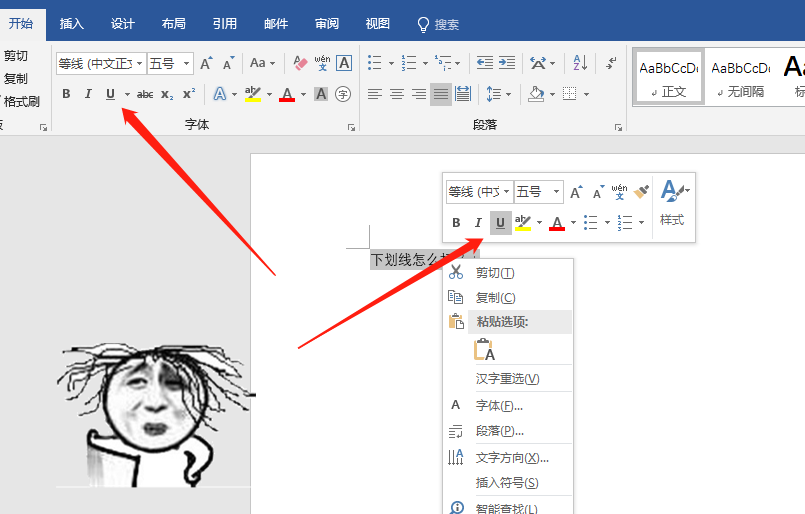Open paragraph shading paint bucket
The image size is (805, 514).
536,94
